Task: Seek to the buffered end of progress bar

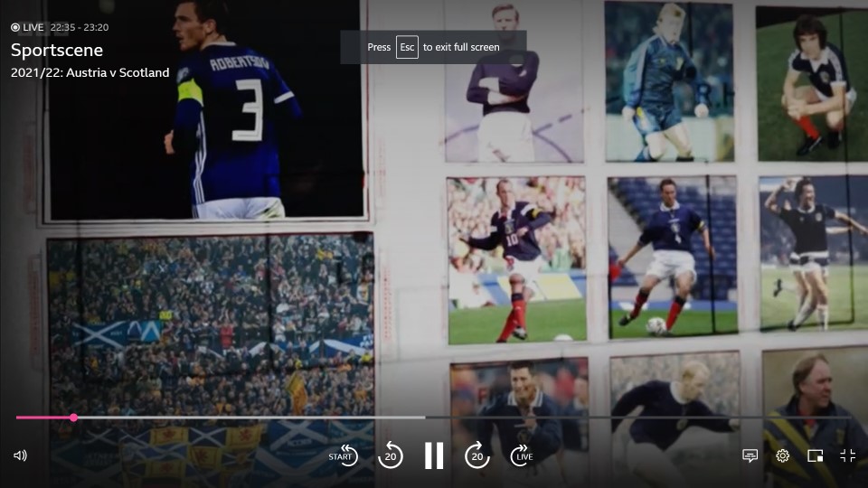Action: [x=425, y=418]
